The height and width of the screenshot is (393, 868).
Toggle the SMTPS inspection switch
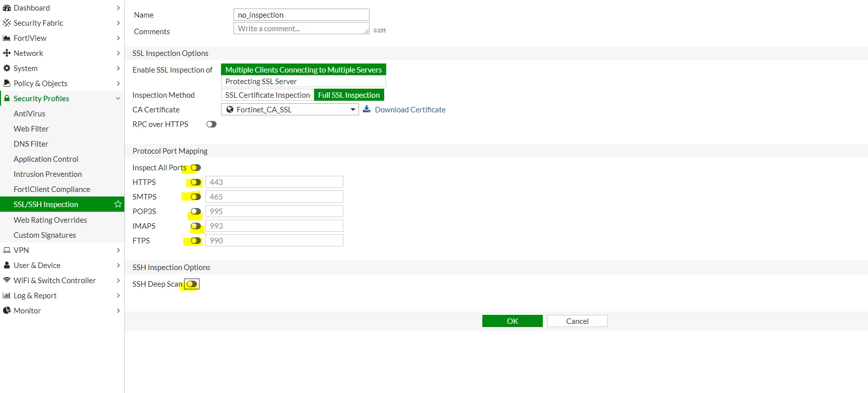point(196,197)
